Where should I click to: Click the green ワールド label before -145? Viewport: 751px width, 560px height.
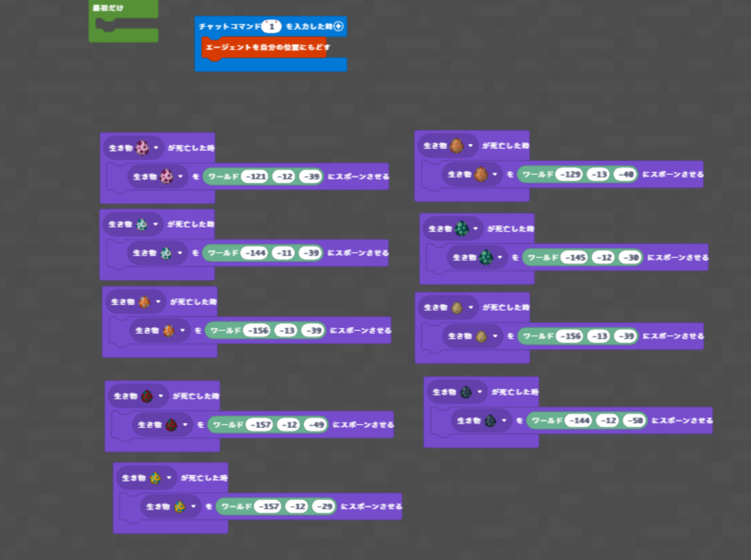(543, 257)
